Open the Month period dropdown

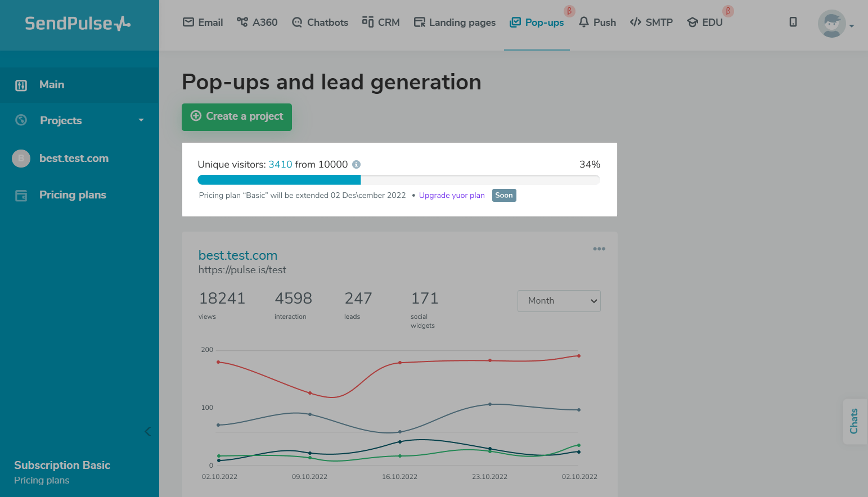click(x=559, y=301)
